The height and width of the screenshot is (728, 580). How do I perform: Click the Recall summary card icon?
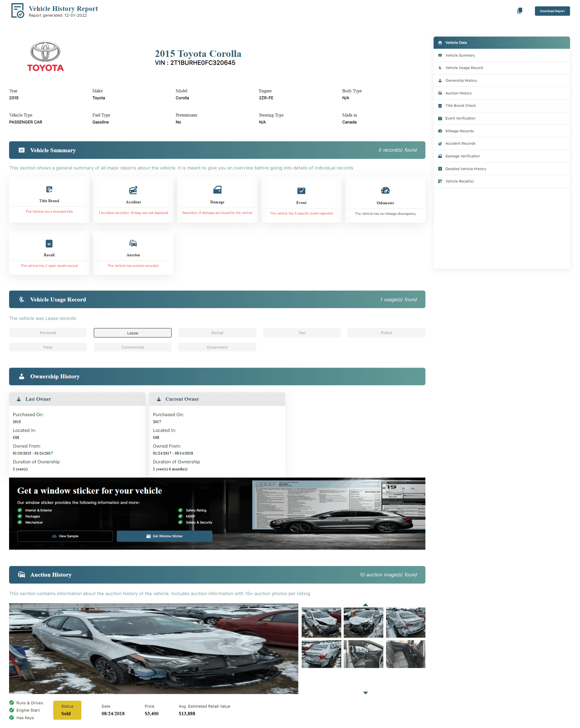pyautogui.click(x=49, y=243)
